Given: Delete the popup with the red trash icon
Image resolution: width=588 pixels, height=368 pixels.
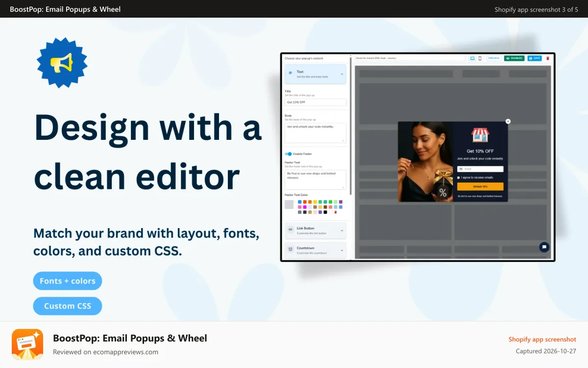Looking at the screenshot, I should coord(548,58).
